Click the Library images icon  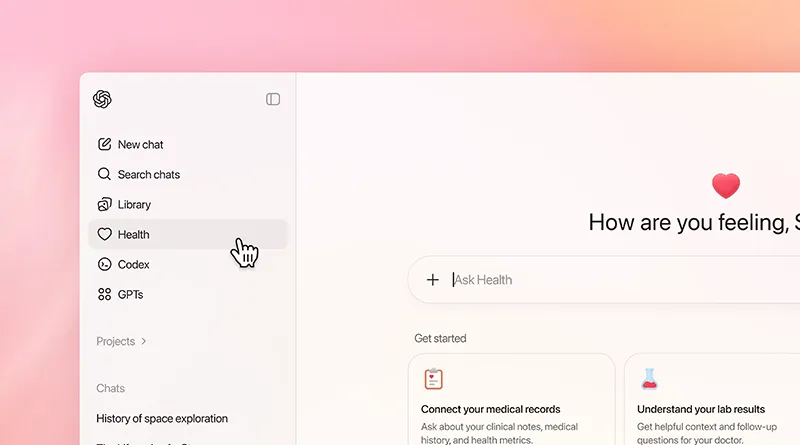point(104,204)
